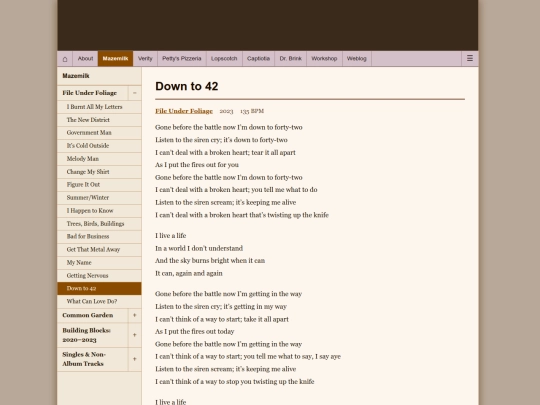The height and width of the screenshot is (405, 540).
Task: Collapse the File Under Foliage section
Action: (x=135, y=93)
